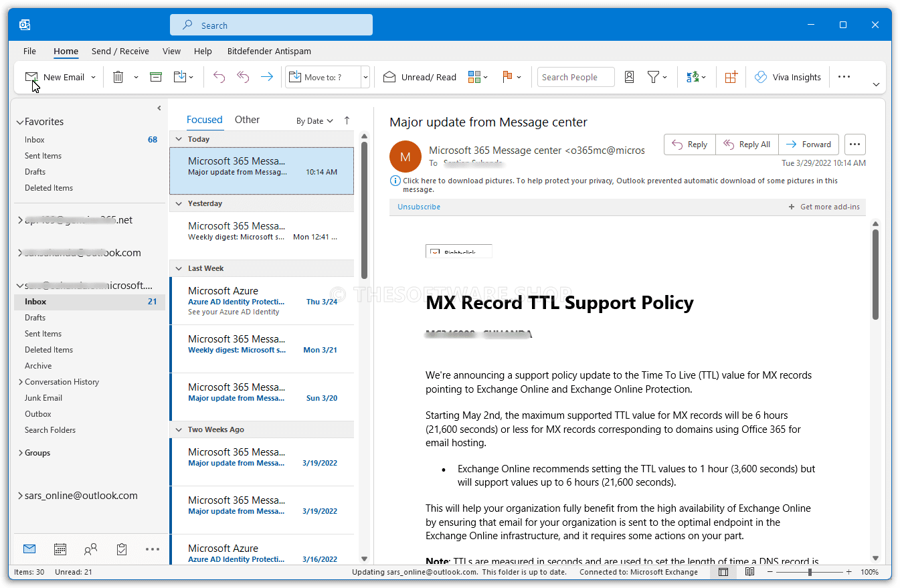
Task: Open Viva Insights
Action: pyautogui.click(x=788, y=77)
